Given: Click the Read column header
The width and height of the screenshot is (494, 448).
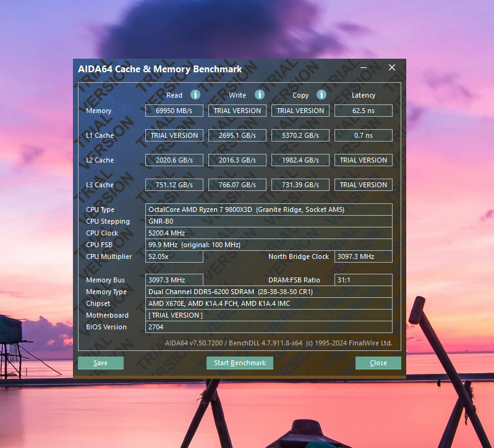Looking at the screenshot, I should click(174, 95).
